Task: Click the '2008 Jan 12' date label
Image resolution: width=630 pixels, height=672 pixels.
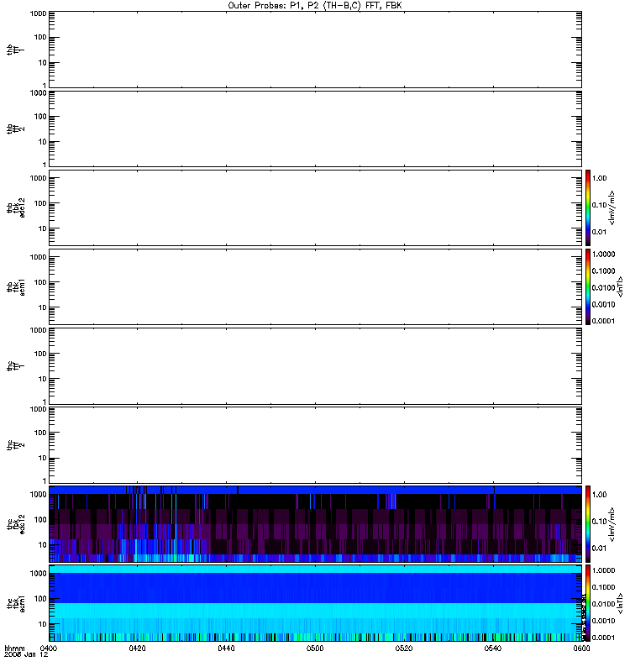Action: click(26, 655)
